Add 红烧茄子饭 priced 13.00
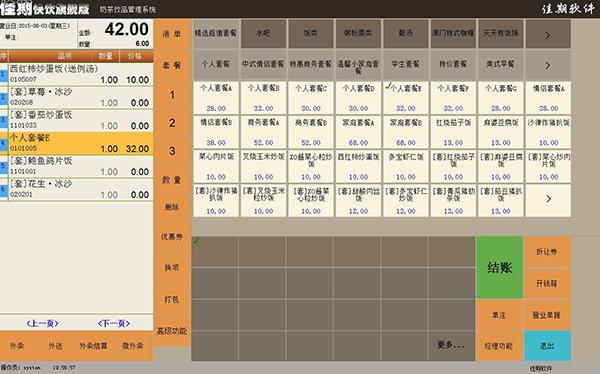This screenshot has width=600, height=374. click(x=453, y=132)
